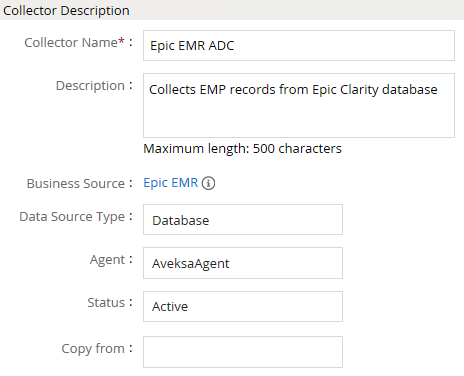Select the empty Copy from field
The width and height of the screenshot is (464, 376).
coord(243,352)
